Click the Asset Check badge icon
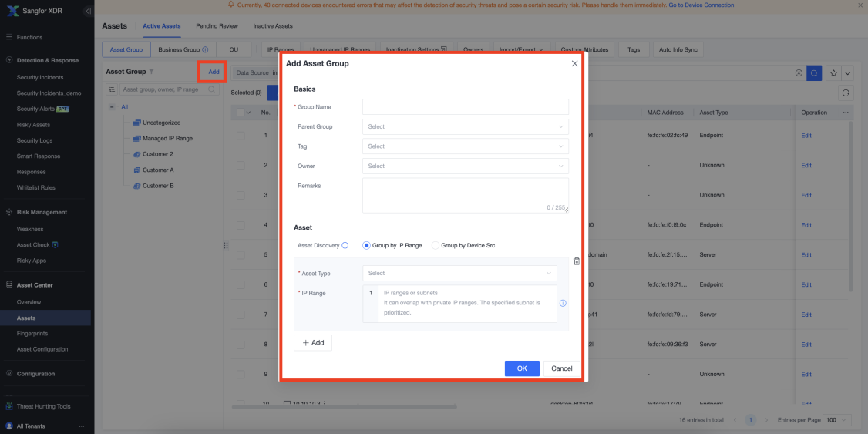868x434 pixels. (56, 244)
